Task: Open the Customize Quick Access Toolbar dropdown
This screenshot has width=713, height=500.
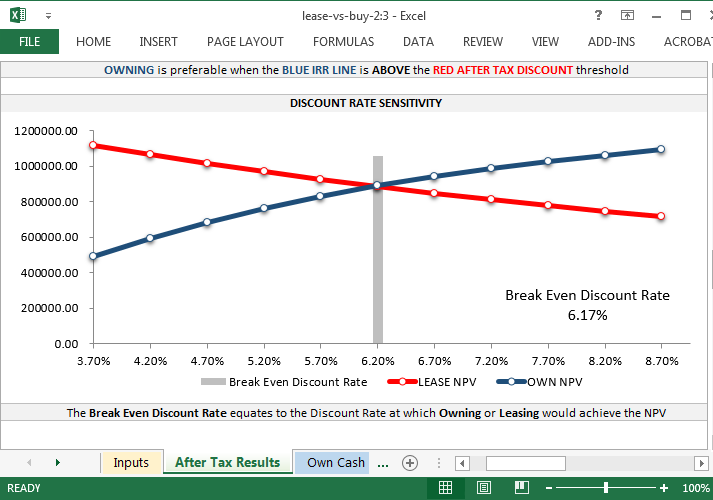Action: pyautogui.click(x=48, y=16)
